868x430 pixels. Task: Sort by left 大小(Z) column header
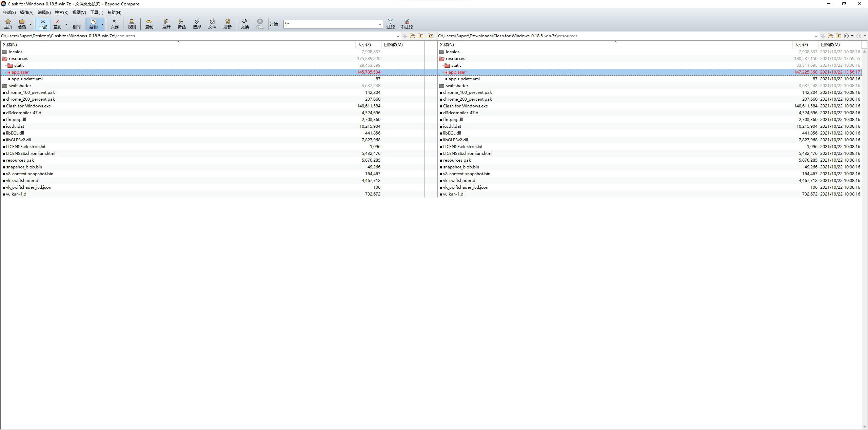pyautogui.click(x=364, y=45)
